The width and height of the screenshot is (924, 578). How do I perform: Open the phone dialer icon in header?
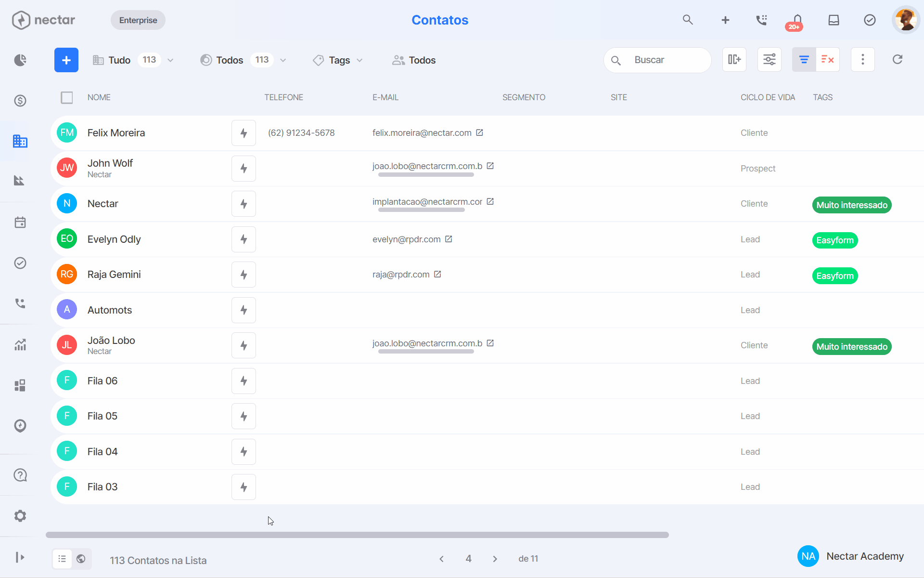761,20
